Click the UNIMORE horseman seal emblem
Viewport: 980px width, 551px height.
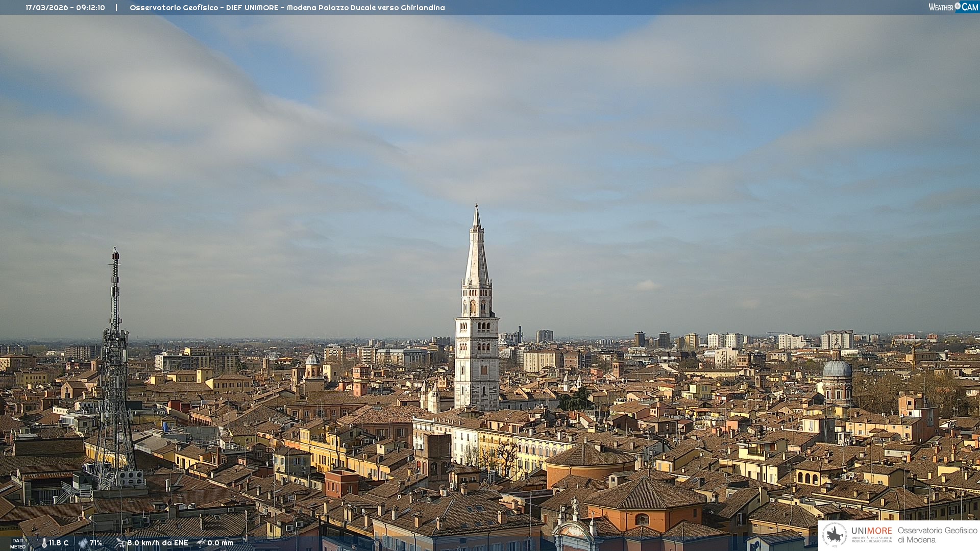click(835, 535)
